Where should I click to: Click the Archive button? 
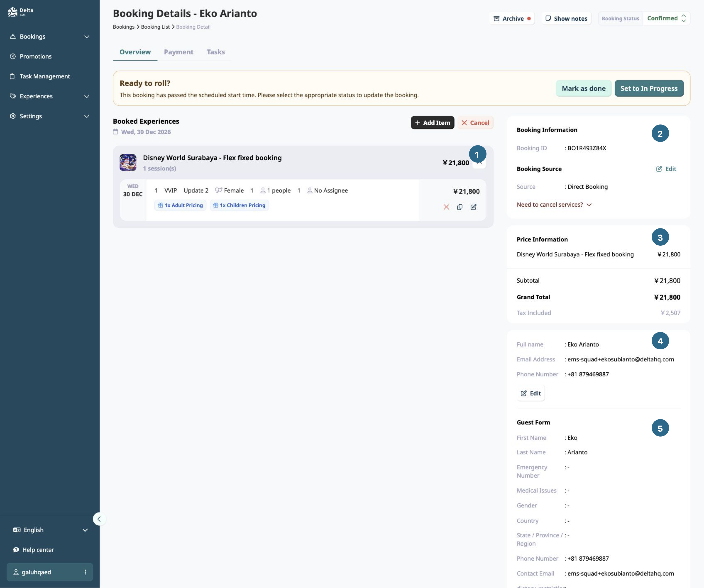click(x=512, y=18)
